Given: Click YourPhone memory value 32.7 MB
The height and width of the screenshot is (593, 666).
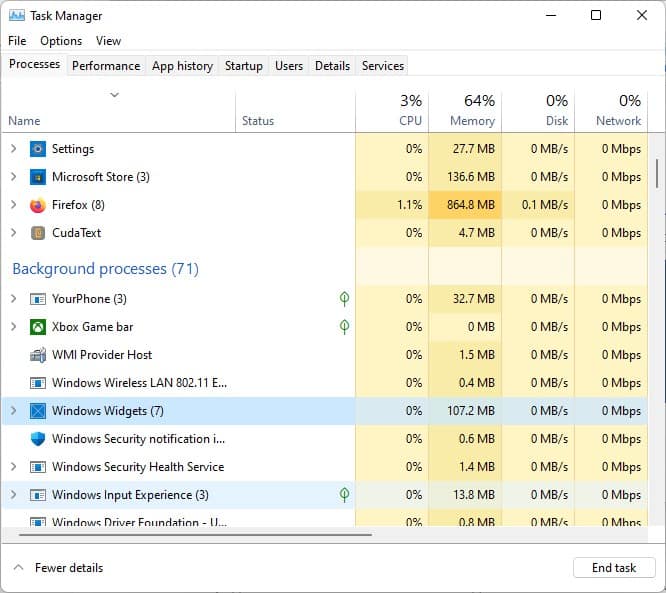Looking at the screenshot, I should 474,299.
